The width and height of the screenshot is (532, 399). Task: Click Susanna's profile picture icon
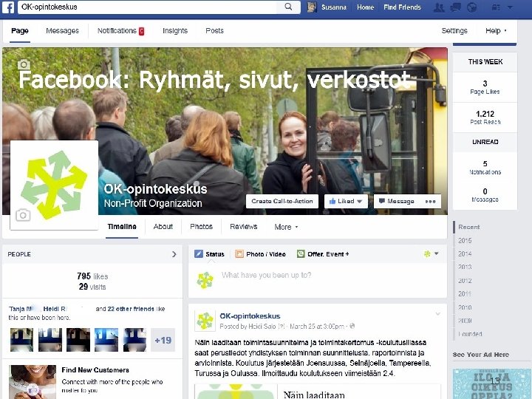pyautogui.click(x=312, y=7)
